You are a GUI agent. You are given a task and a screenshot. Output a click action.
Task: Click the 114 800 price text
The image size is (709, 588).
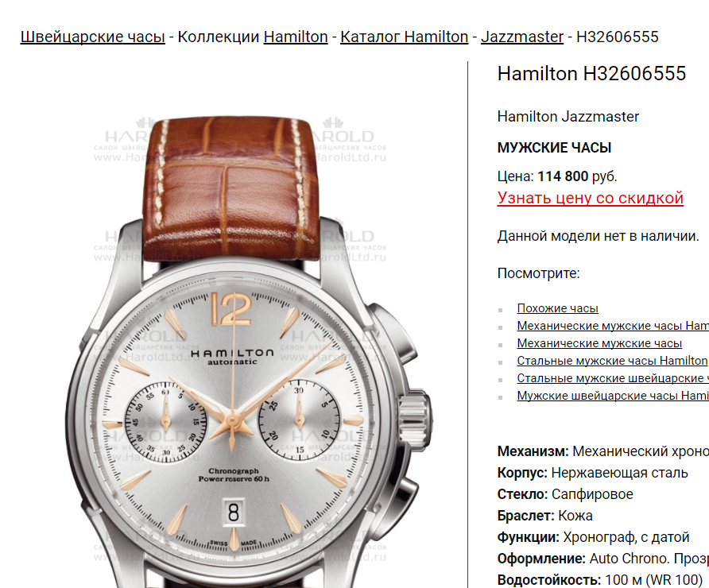[x=563, y=176]
